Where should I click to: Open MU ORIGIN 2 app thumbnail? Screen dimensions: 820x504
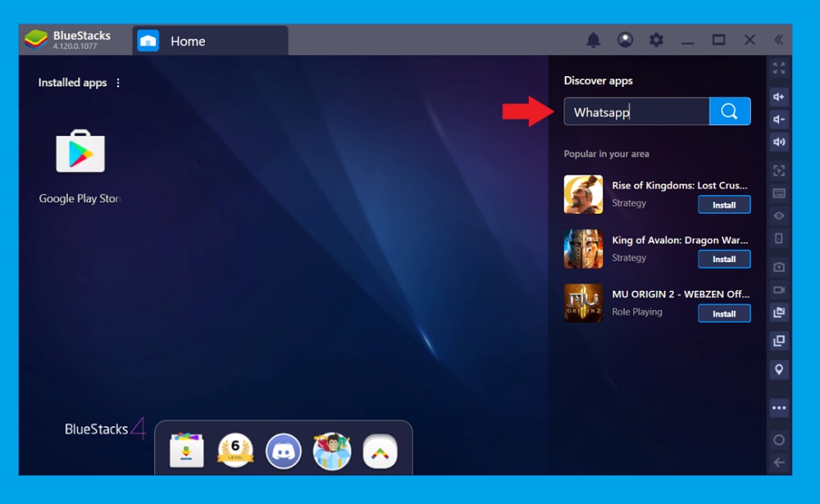pos(583,303)
